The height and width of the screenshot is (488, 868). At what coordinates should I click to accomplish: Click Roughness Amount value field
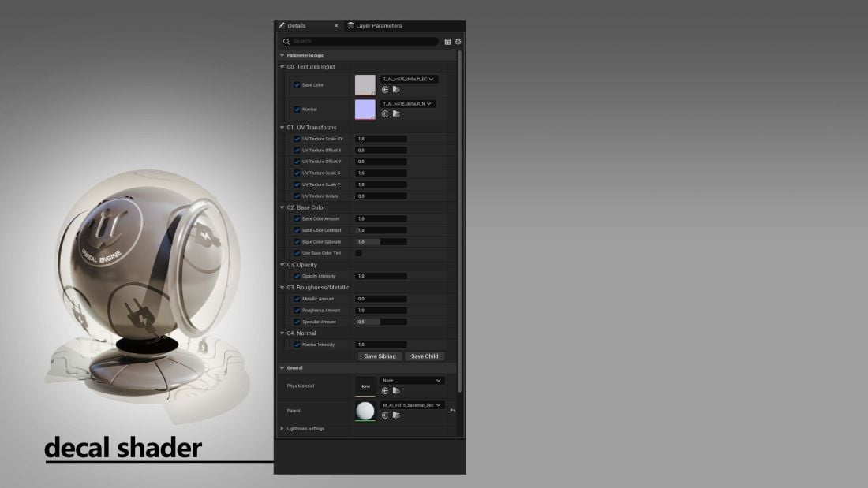coord(381,311)
